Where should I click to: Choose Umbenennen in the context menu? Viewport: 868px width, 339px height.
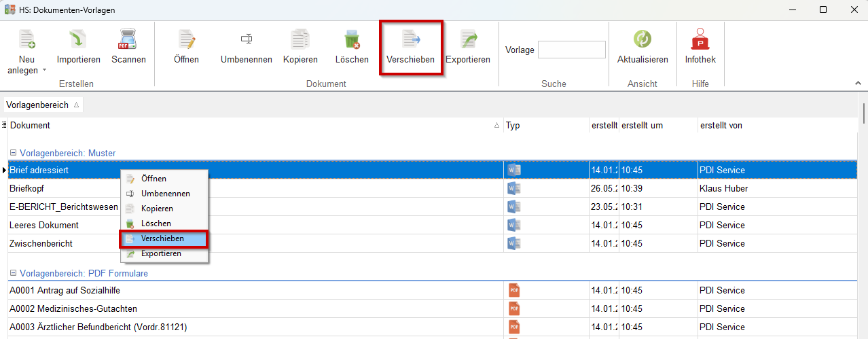pyautogui.click(x=164, y=194)
